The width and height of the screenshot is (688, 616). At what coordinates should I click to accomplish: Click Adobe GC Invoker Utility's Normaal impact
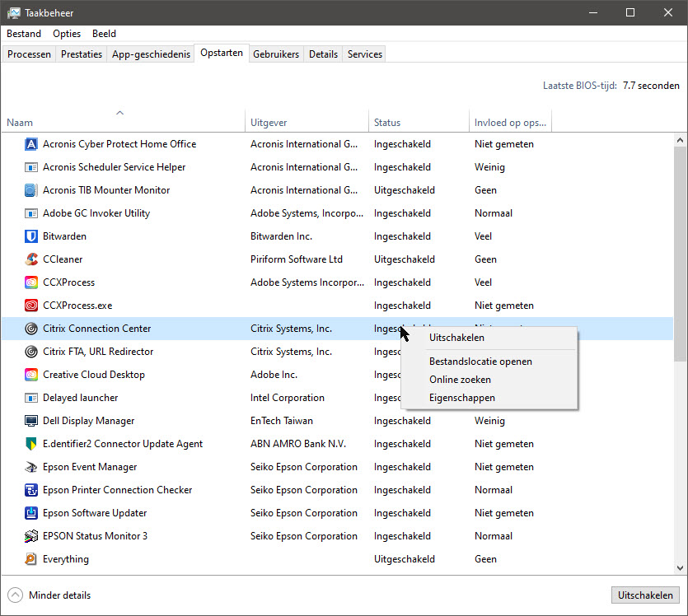click(x=494, y=213)
